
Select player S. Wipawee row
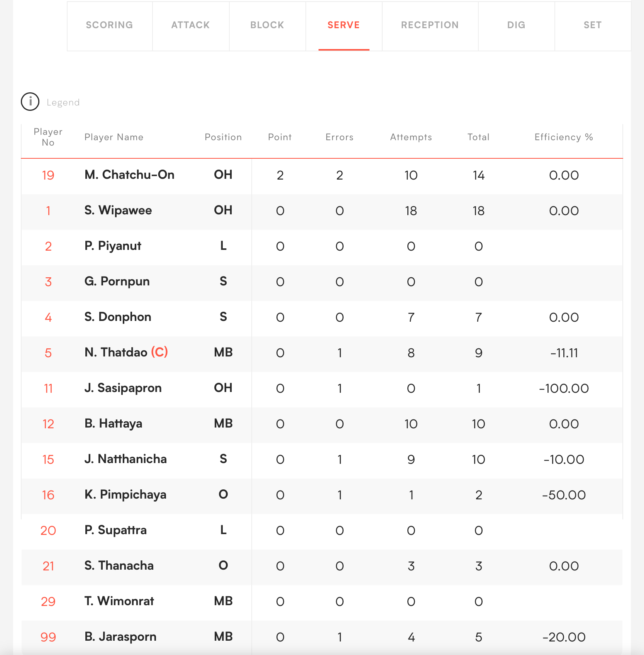118,210
